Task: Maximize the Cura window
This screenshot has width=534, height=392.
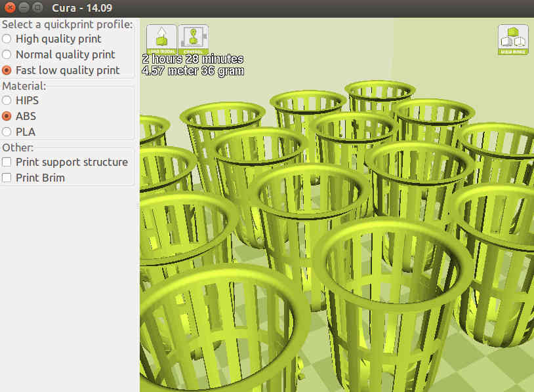Action: 38,7
